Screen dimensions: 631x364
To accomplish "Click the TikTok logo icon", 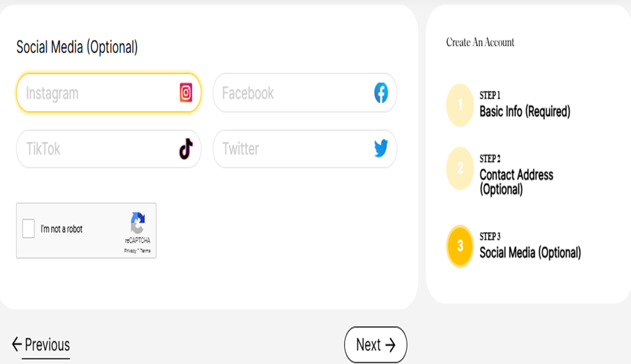I will [186, 149].
